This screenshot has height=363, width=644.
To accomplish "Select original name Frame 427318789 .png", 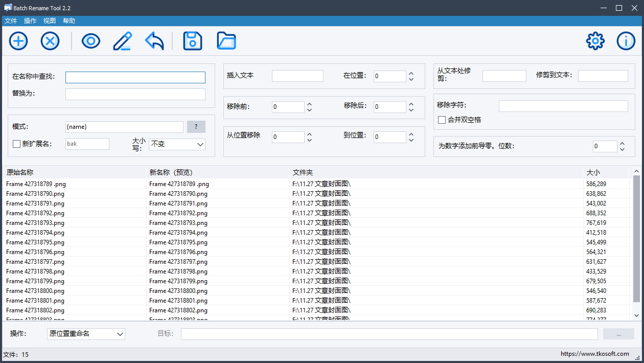I will [x=36, y=184].
